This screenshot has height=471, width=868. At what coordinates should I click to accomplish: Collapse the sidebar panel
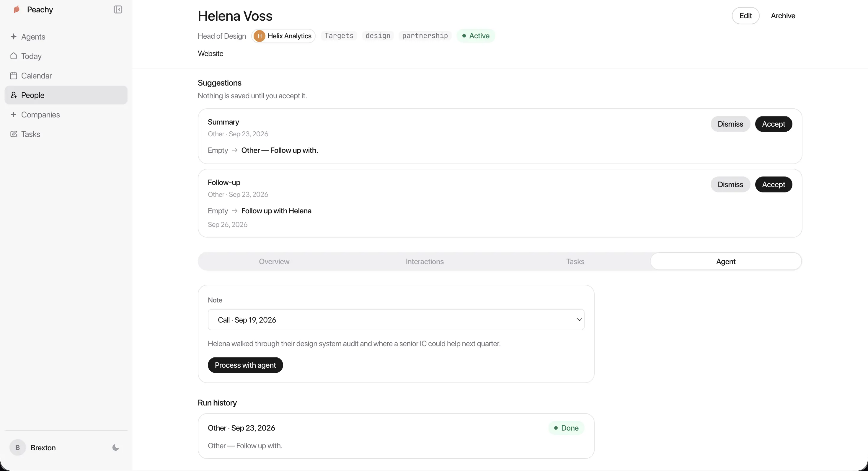coord(118,9)
